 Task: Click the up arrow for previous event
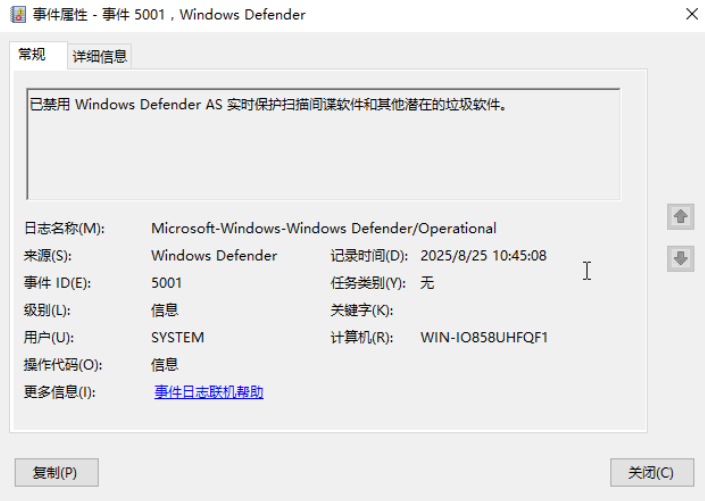click(680, 217)
